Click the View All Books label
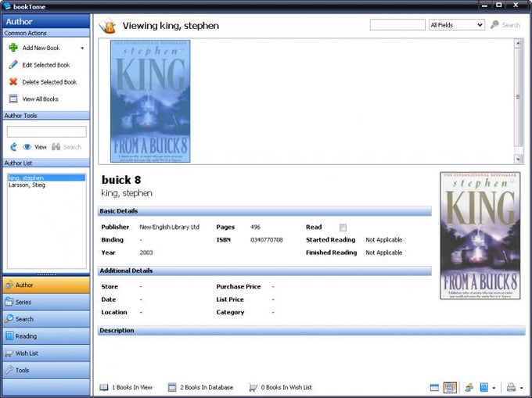This screenshot has height=398, width=532. coord(41,99)
